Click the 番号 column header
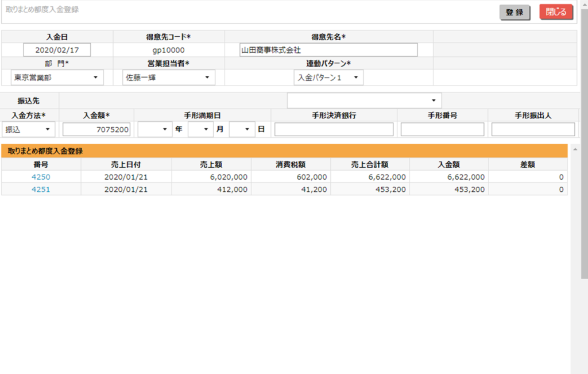The width and height of the screenshot is (588, 374). [x=41, y=164]
